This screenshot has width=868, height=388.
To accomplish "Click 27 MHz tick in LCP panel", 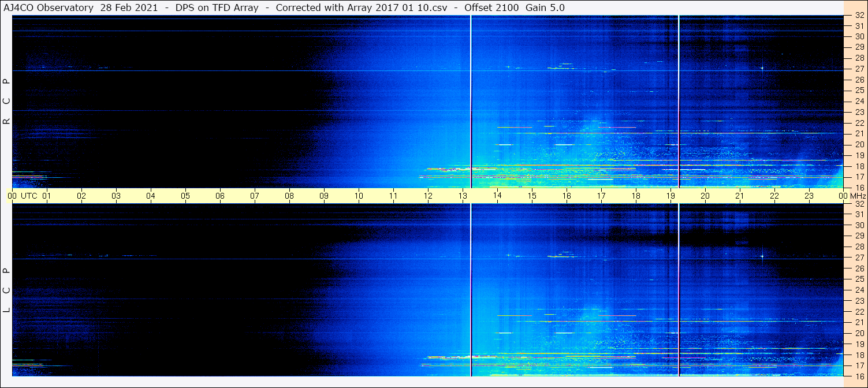I will click(x=859, y=258).
